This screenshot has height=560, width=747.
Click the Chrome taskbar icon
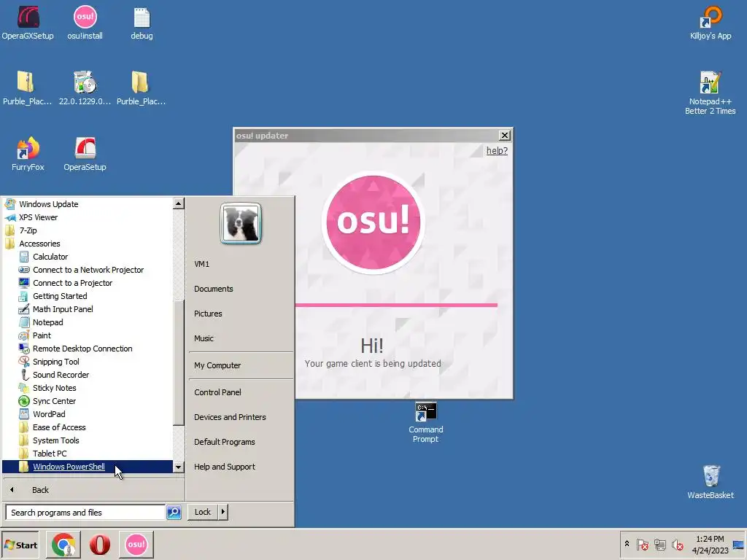point(63,544)
